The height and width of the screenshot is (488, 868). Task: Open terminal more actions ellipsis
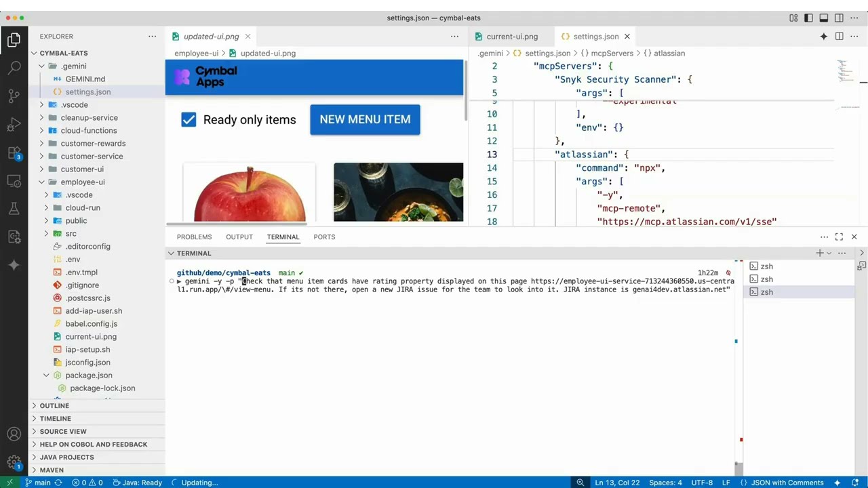pyautogui.click(x=842, y=253)
